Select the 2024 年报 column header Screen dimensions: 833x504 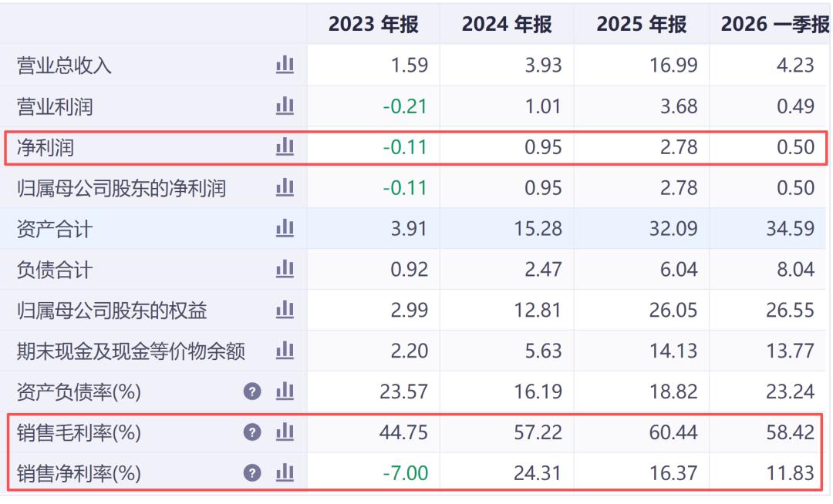[507, 25]
